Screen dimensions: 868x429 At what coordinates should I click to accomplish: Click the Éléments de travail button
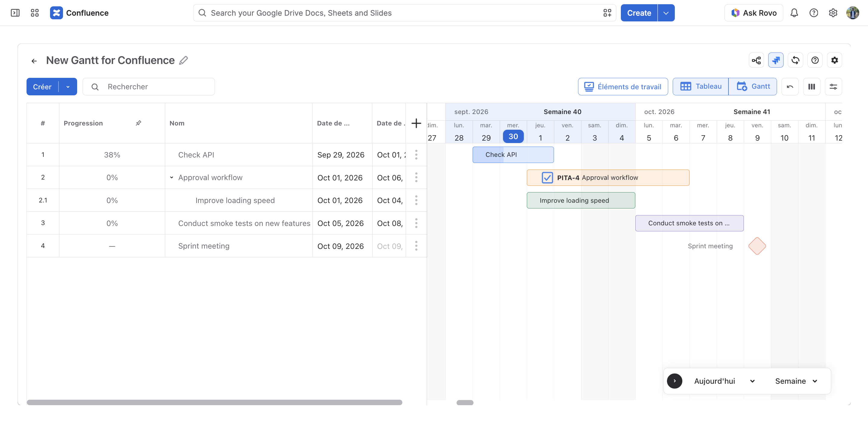(623, 87)
